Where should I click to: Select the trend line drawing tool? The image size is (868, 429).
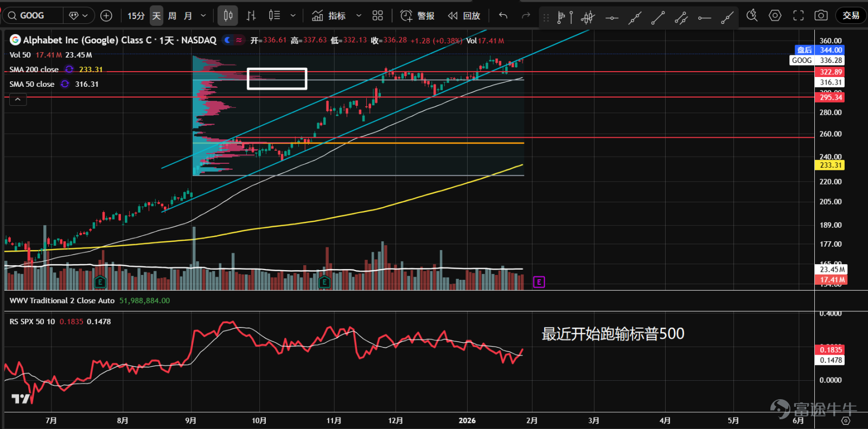click(x=658, y=18)
